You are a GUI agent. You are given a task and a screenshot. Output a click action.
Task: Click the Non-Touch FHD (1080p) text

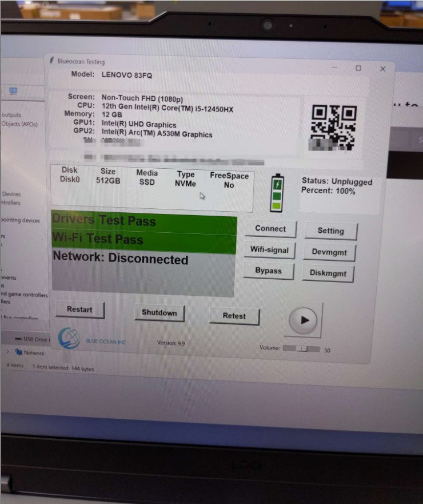tap(142, 98)
